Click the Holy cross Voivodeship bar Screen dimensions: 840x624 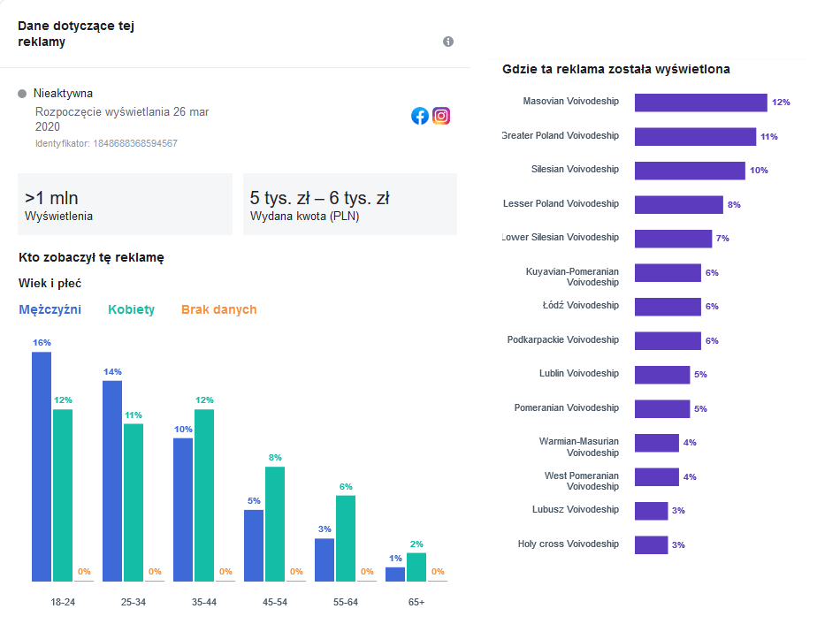[651, 544]
